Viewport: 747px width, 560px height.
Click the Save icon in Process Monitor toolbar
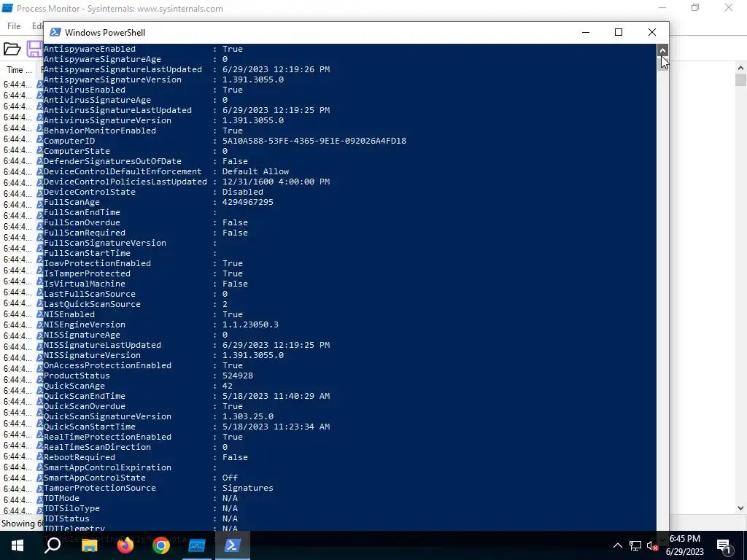(34, 49)
